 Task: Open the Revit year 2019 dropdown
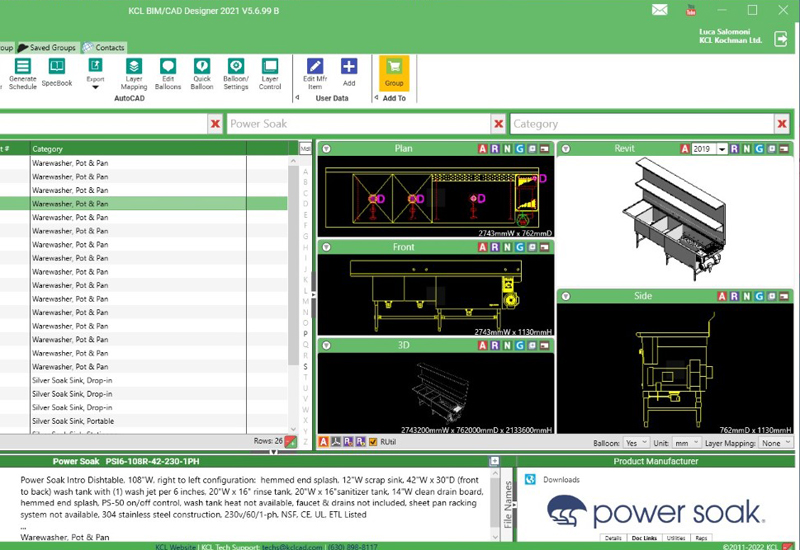point(703,149)
